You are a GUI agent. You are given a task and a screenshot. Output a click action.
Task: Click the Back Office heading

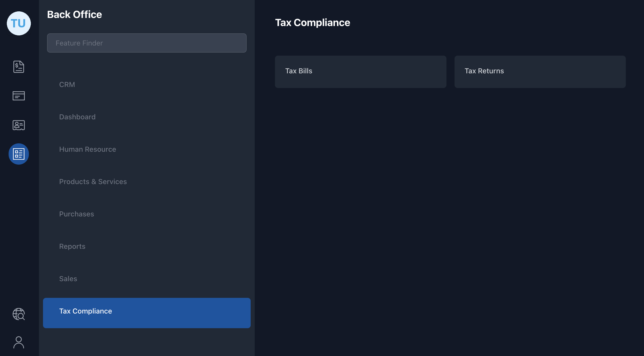point(74,14)
